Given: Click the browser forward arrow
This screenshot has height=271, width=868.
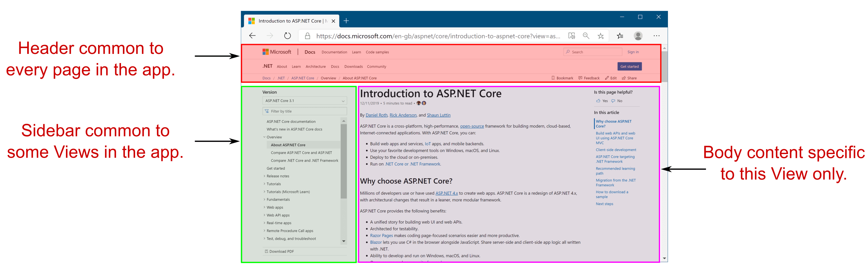Looking at the screenshot, I should 270,36.
